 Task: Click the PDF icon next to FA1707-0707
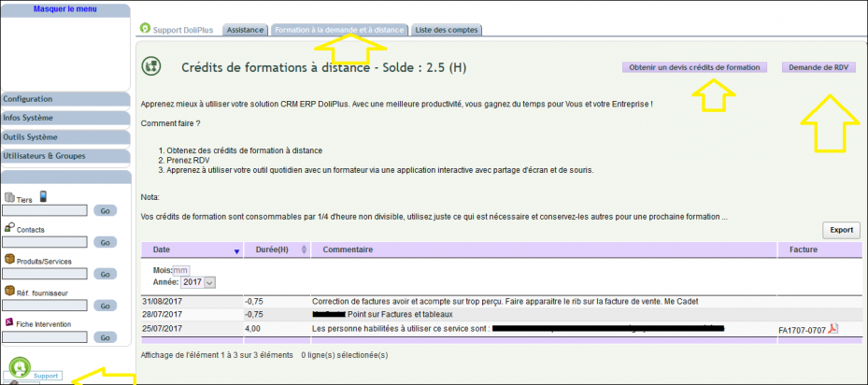(x=832, y=329)
